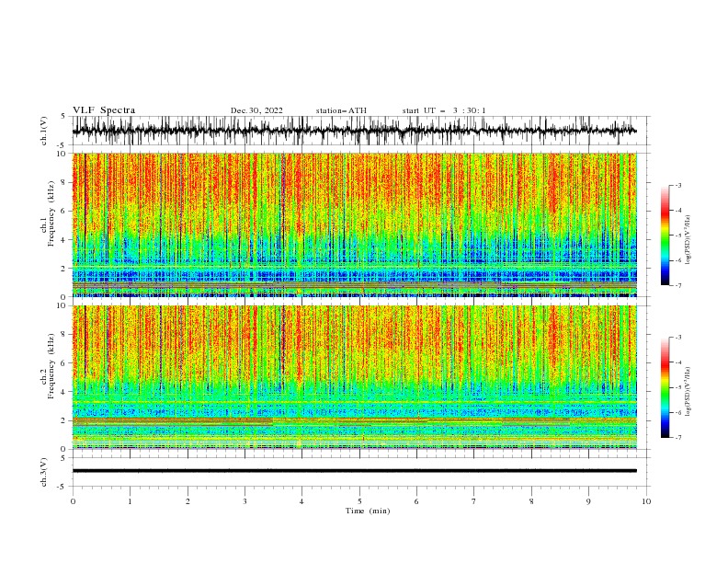Click the time axis tick label '10'
The width and height of the screenshot is (728, 563).
coord(646,501)
